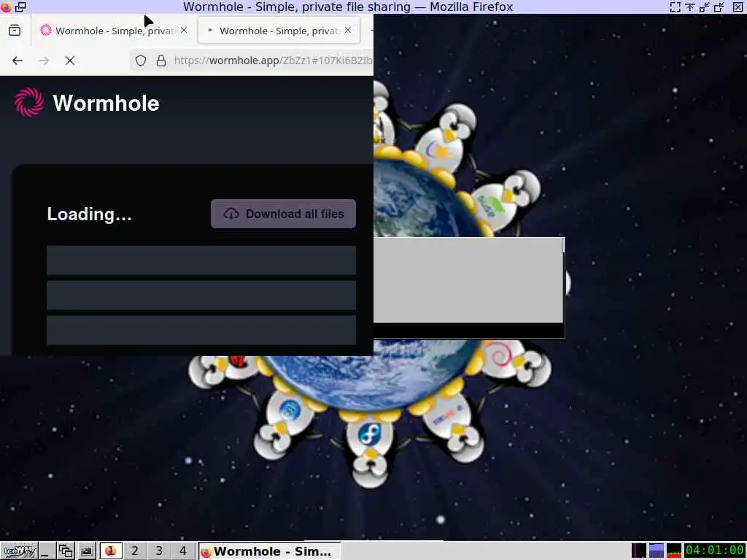The width and height of the screenshot is (747, 560).
Task: Click the Wormhole heading text
Action: point(106,103)
